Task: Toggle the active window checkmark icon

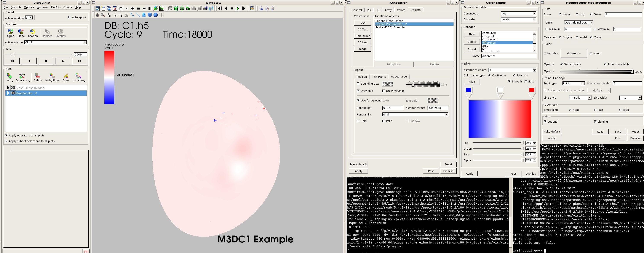Action: click(97, 8)
